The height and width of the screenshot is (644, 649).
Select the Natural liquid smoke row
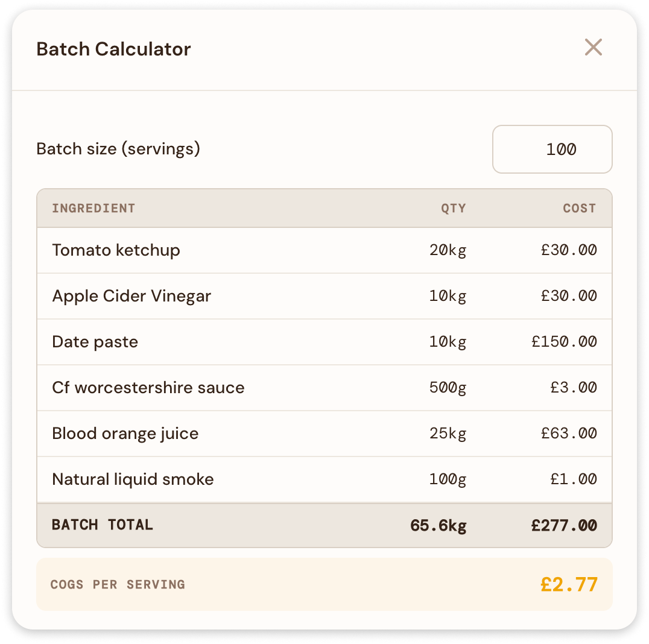click(x=241, y=479)
